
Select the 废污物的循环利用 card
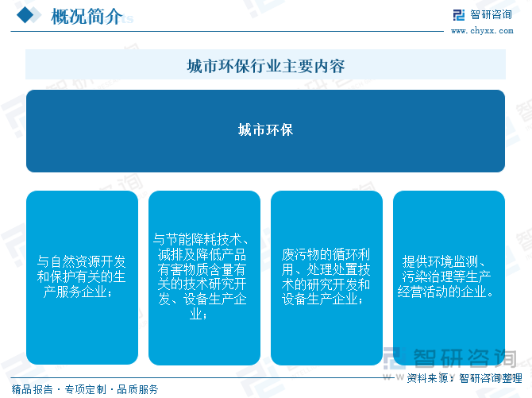click(x=326, y=277)
